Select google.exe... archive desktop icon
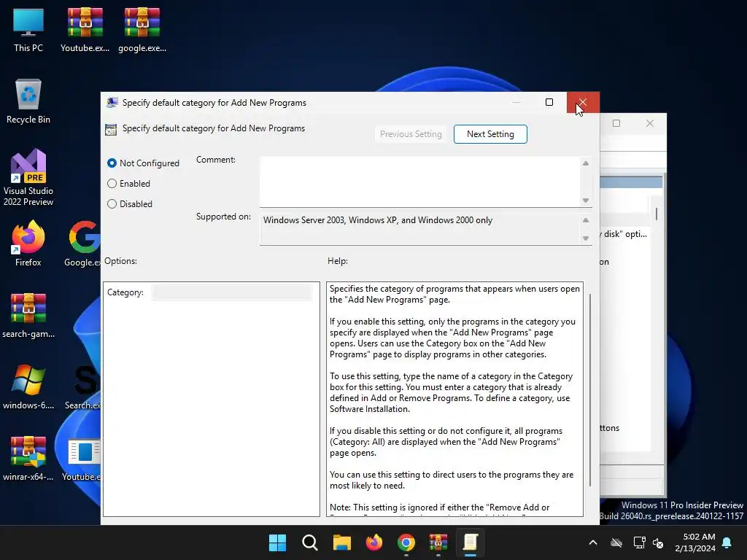Viewport: 747px width, 560px height. tap(142, 29)
